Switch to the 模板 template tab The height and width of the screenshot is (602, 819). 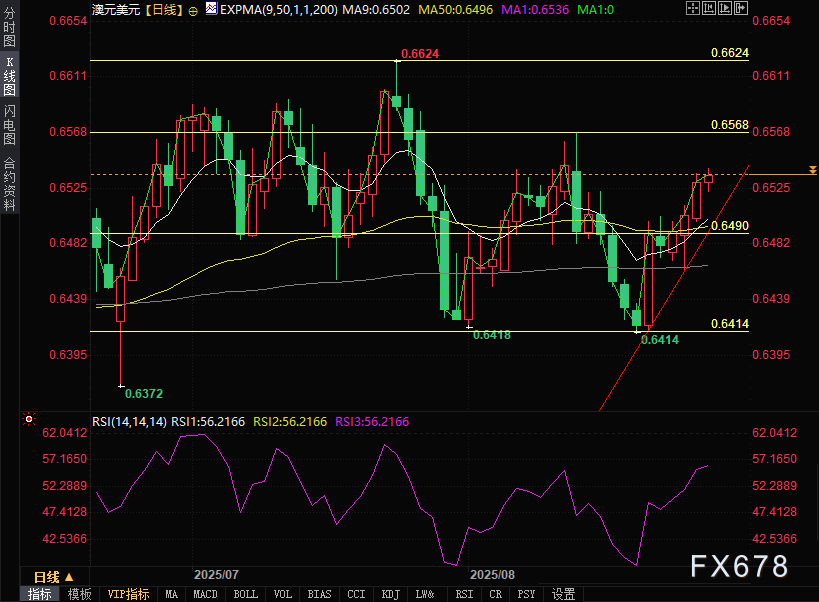pos(79,594)
